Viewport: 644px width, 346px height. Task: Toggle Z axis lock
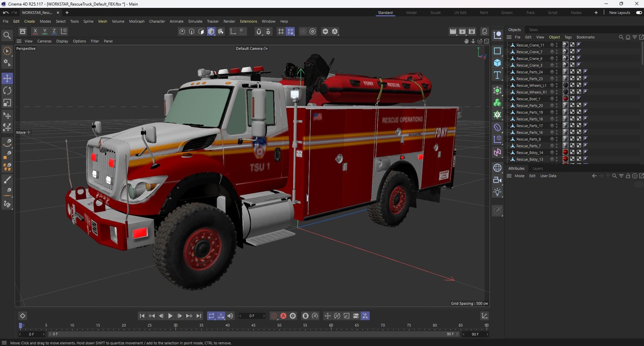pos(54,31)
